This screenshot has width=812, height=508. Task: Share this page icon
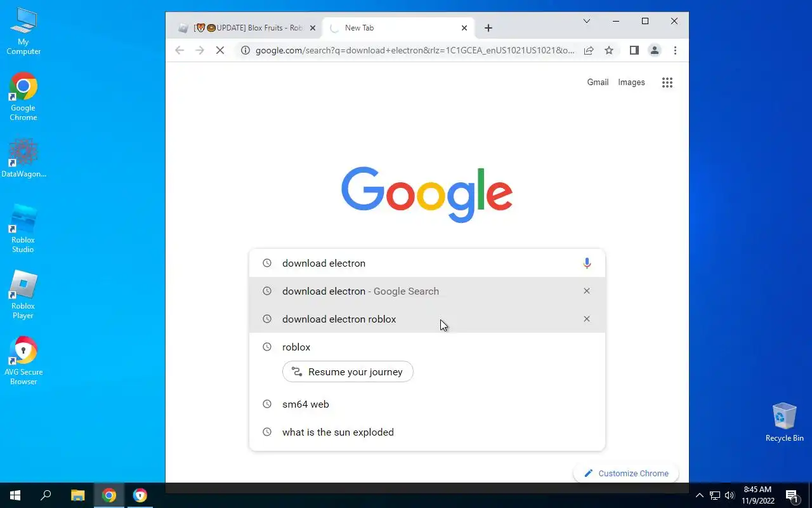tap(589, 50)
